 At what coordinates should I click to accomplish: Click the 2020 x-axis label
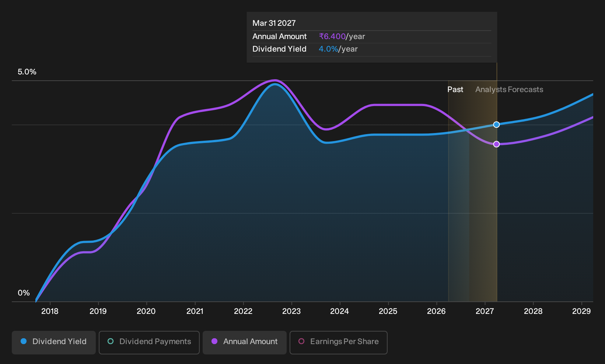pos(146,311)
